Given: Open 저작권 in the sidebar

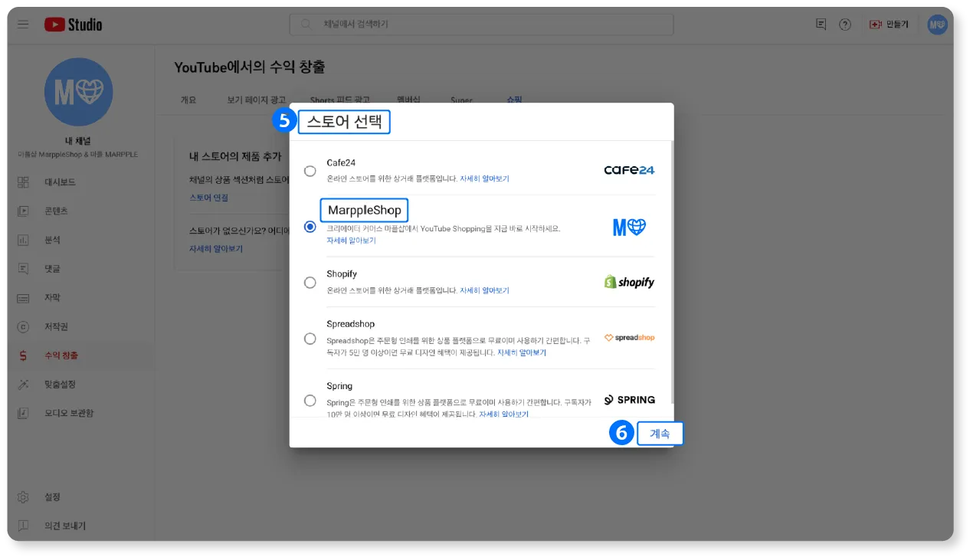Looking at the screenshot, I should (56, 326).
